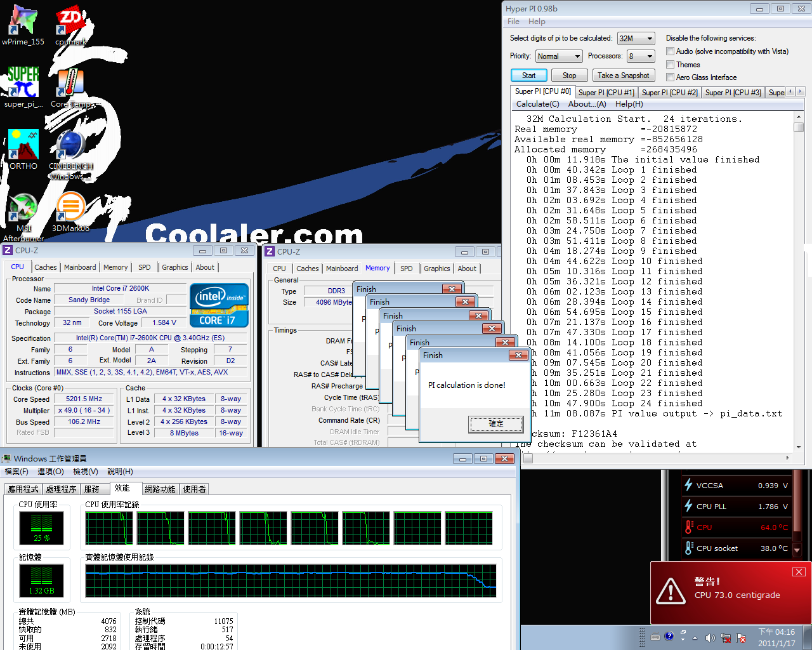The width and height of the screenshot is (812, 650).
Task: Show hidden tray icons arrow
Action: tap(695, 637)
